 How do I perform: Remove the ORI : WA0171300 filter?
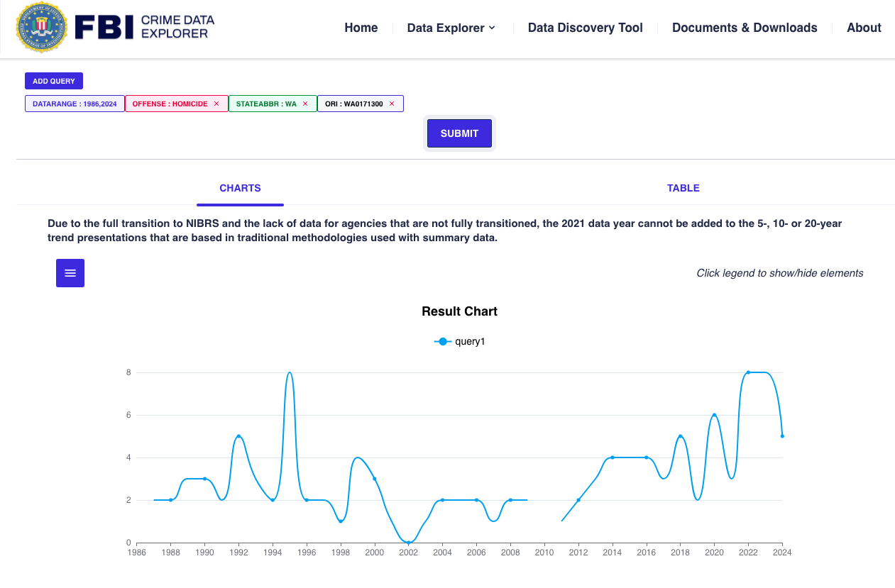coord(392,104)
